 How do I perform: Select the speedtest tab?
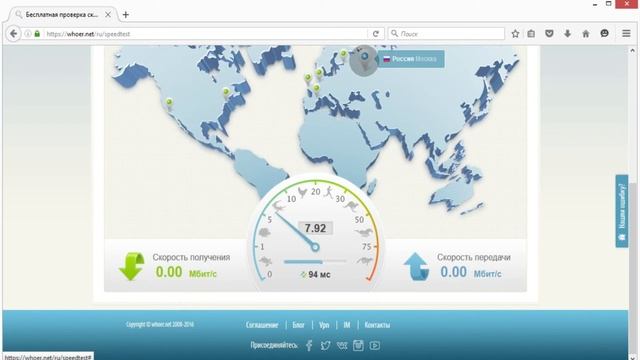[63, 15]
